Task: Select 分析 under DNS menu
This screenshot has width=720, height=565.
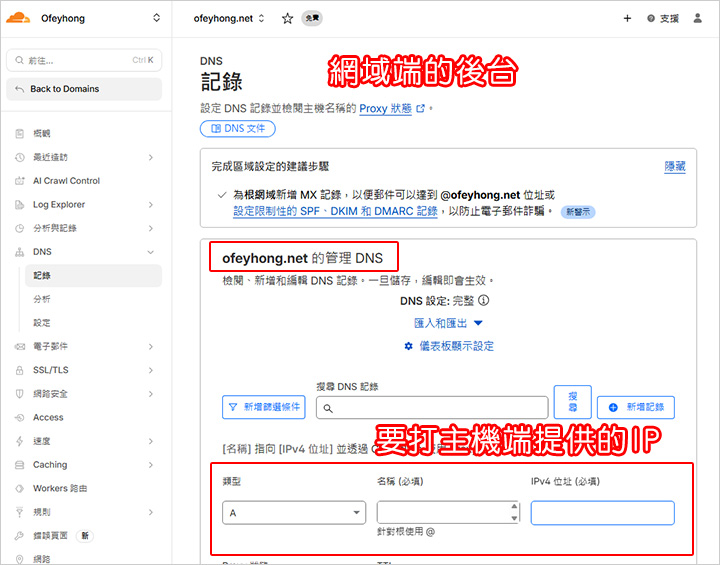Action: coord(42,299)
